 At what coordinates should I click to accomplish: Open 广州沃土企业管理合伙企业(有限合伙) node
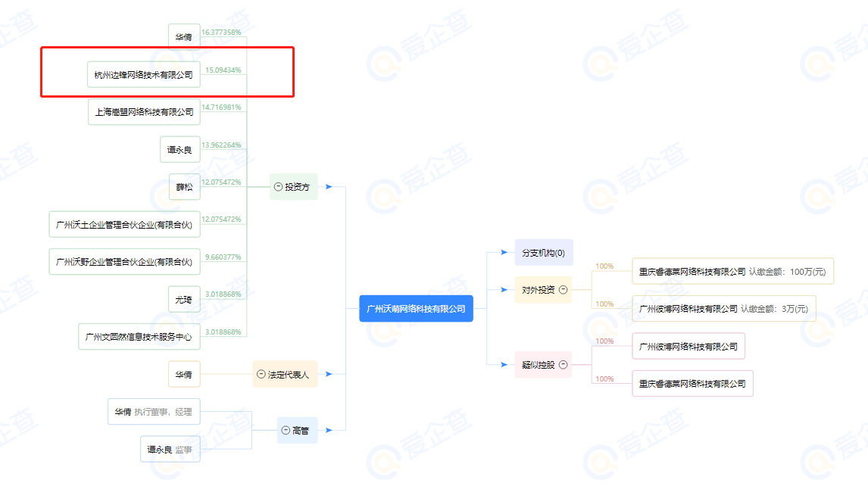(x=124, y=225)
